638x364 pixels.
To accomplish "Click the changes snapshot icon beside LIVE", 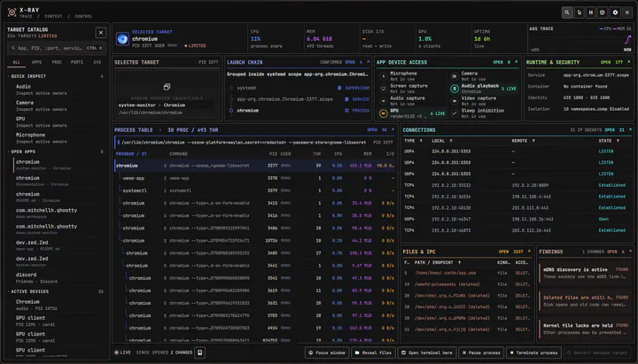I will coord(199,352).
